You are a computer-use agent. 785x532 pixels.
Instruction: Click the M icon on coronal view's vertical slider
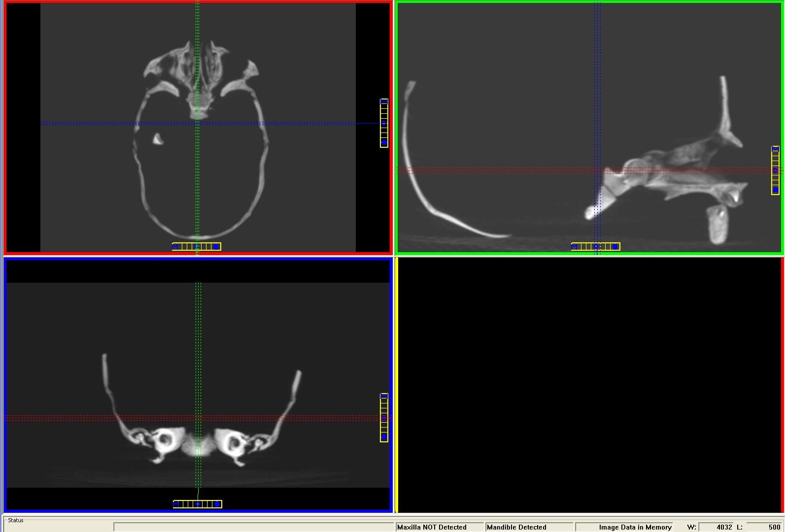tap(384, 396)
